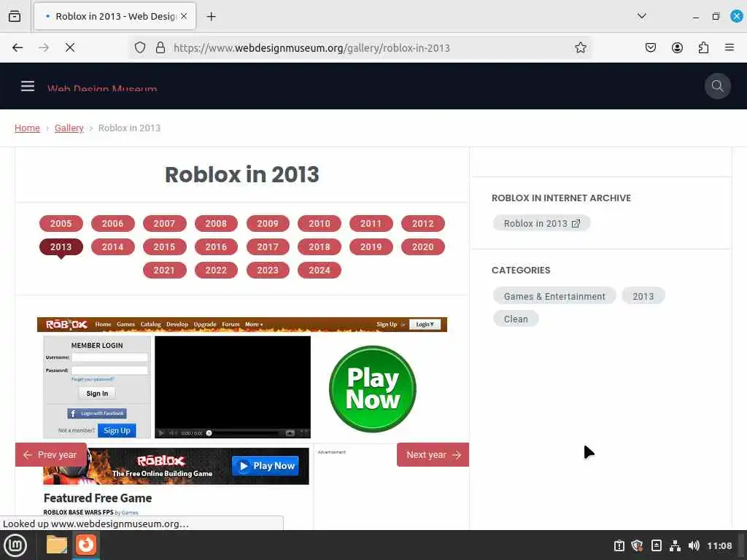Choose the 2020 year pill
The height and width of the screenshot is (560, 747).
click(423, 246)
